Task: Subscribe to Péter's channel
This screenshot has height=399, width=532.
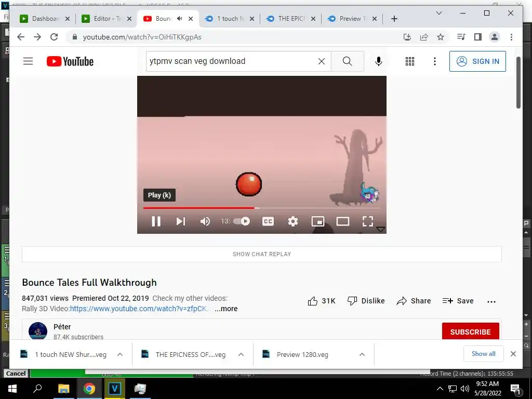Action: point(471,331)
